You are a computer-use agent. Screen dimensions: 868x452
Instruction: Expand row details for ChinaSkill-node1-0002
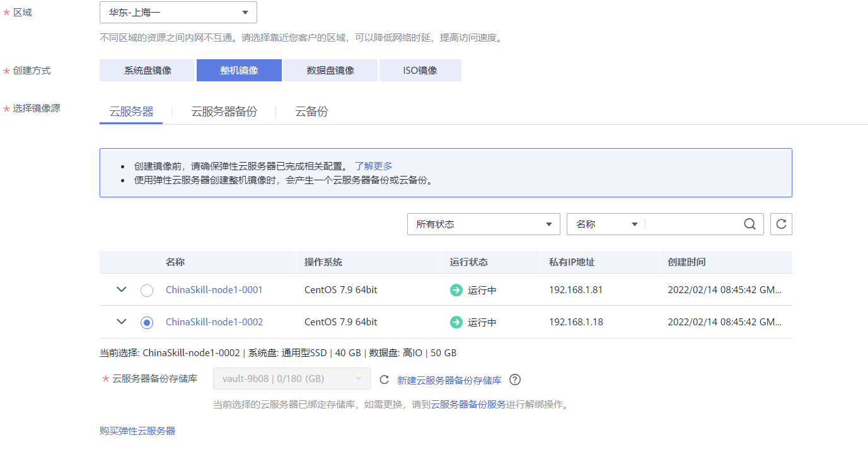point(122,322)
